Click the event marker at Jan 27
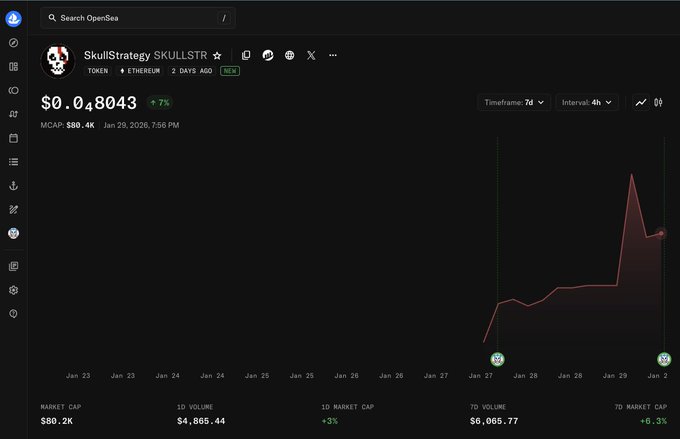The image size is (680, 439). 497,359
